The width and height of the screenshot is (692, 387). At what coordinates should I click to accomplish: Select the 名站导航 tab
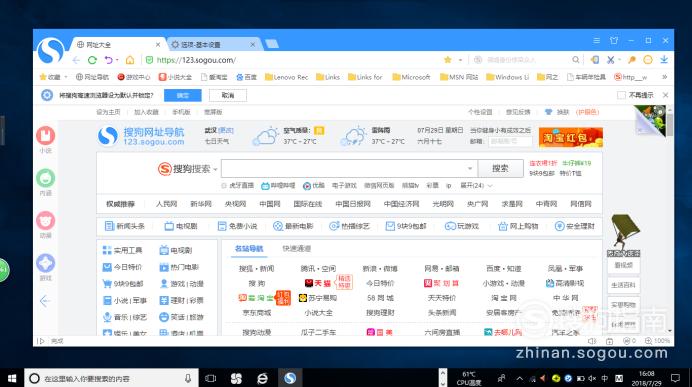[x=249, y=248]
